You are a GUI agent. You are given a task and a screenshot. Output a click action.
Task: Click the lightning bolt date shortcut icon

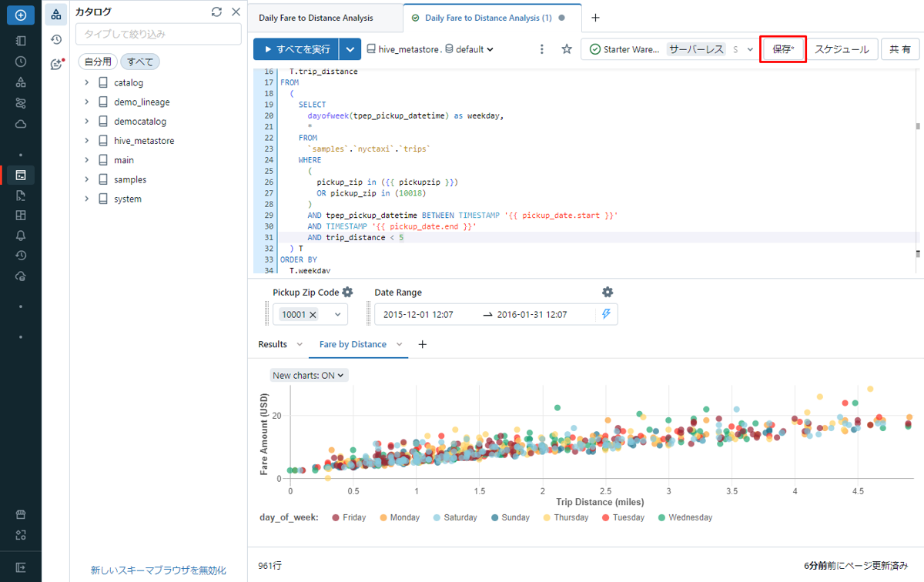(606, 314)
